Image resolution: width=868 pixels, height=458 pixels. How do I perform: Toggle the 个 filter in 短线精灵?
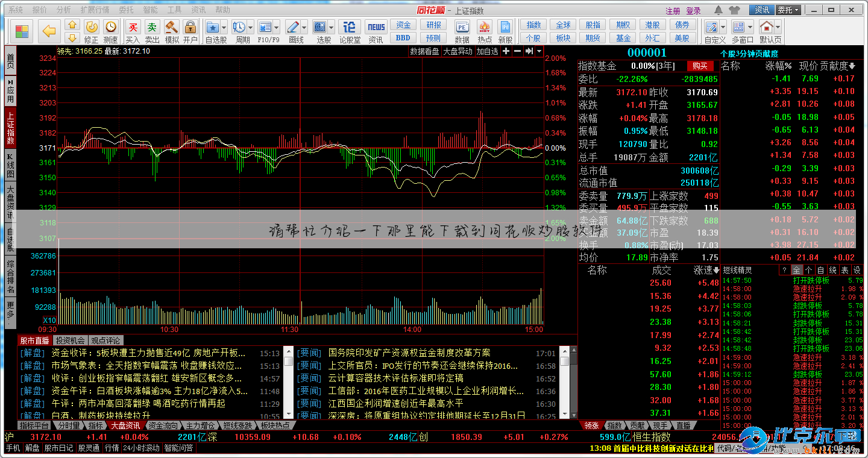(x=808, y=270)
